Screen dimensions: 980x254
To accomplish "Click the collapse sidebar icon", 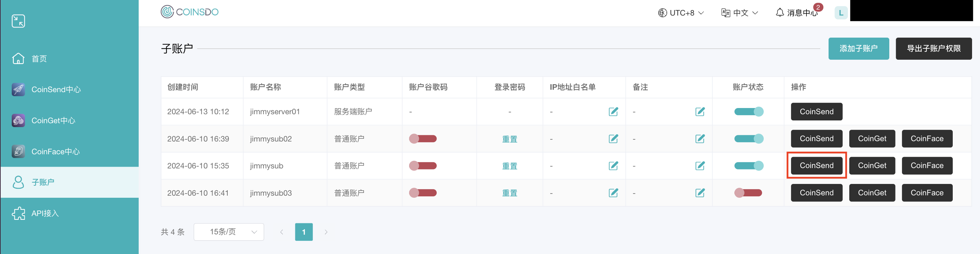I will [x=18, y=21].
